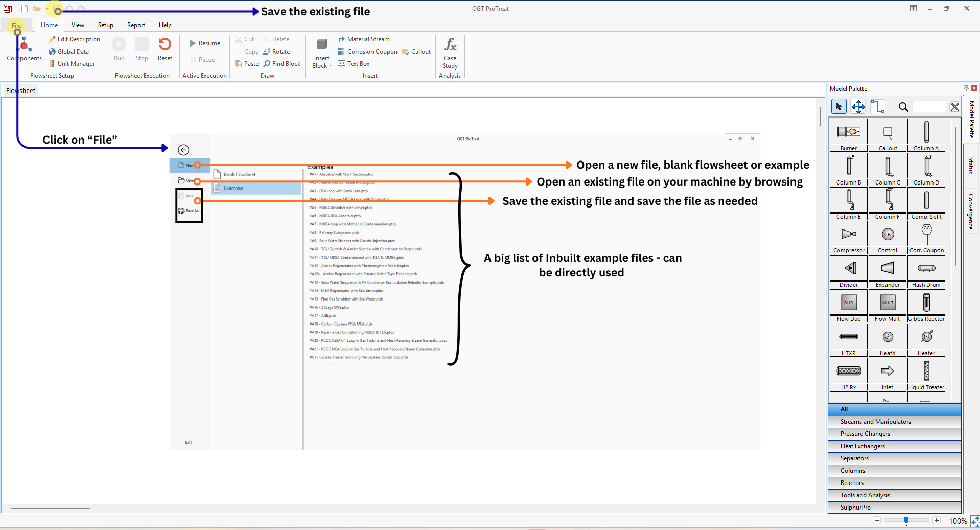Expand the quick access dropdown arrow
This screenshot has width=980, height=530.
tap(47, 9)
